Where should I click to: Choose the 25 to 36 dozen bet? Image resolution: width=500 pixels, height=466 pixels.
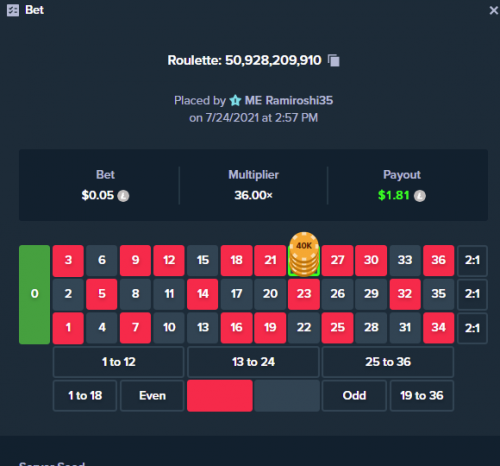(388, 362)
